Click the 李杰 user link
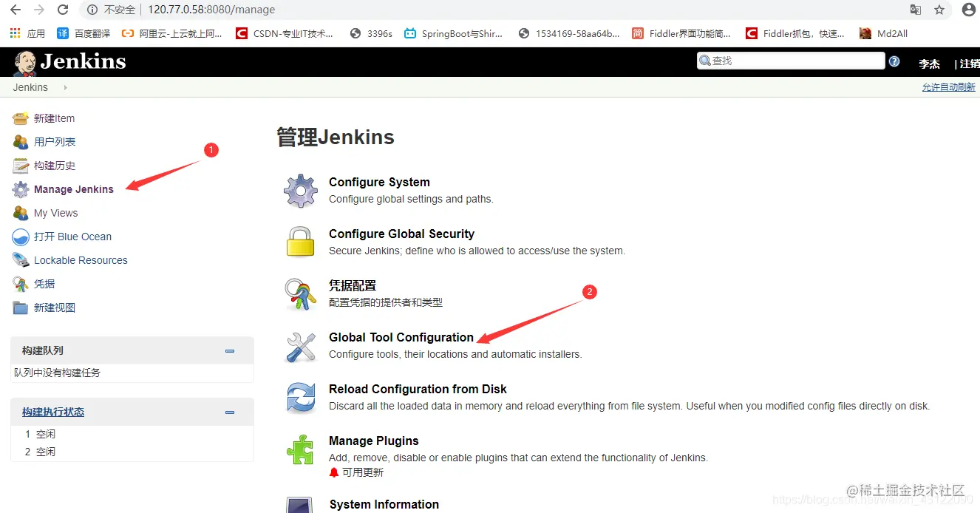Image resolution: width=980 pixels, height=513 pixels. [929, 64]
